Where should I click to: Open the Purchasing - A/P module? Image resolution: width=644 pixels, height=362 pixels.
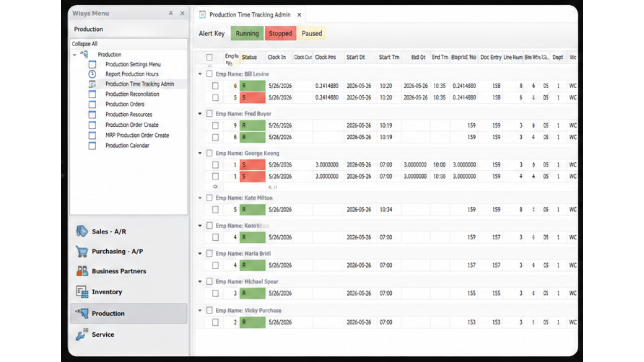(117, 251)
